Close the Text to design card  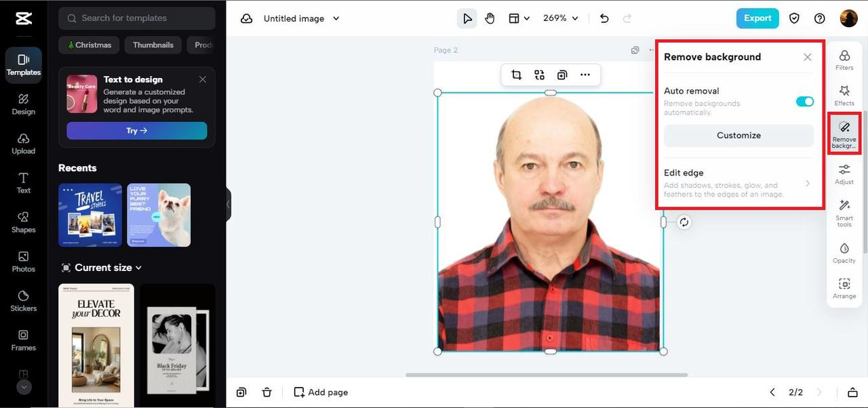[x=203, y=79]
